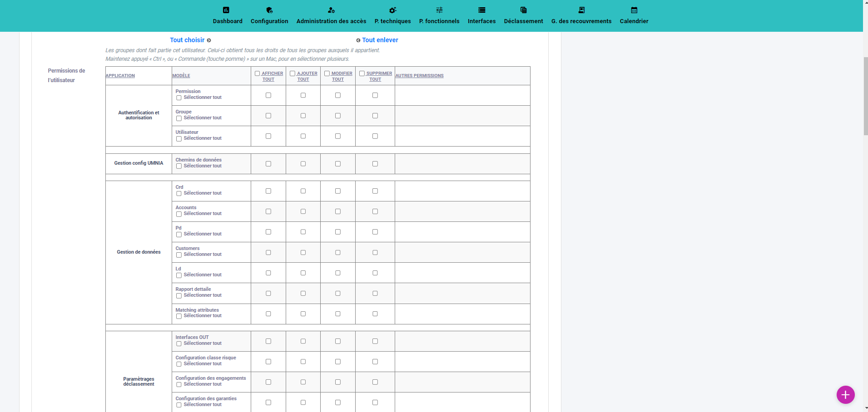Click the Configuration icon in navbar
This screenshot has height=412, width=868.
pos(269,10)
